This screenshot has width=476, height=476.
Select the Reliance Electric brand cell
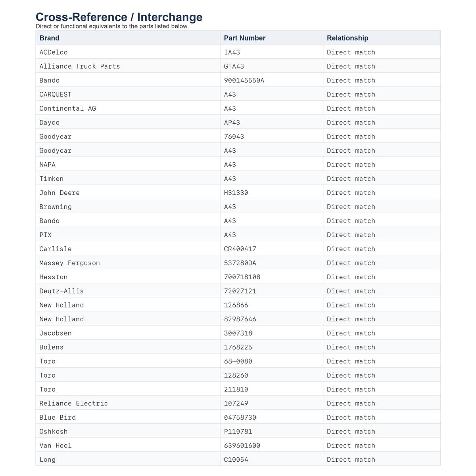click(128, 403)
